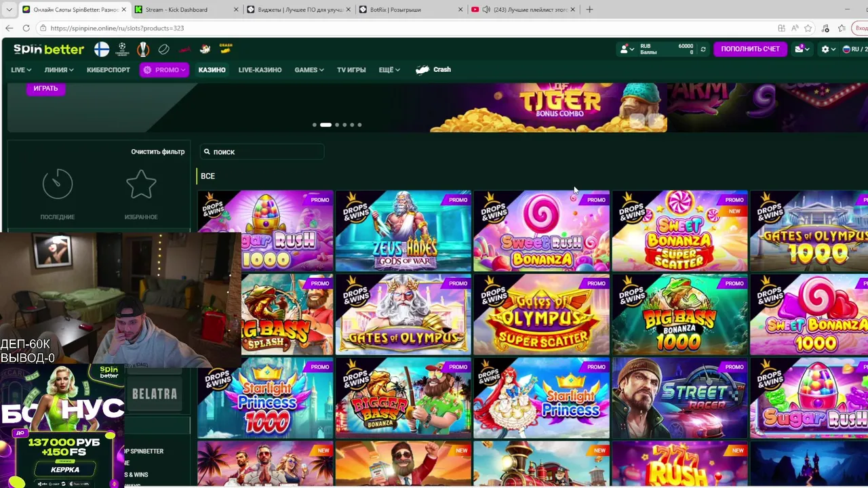The width and height of the screenshot is (868, 488).
Task: Open Zeus vs Hades Gods of War
Action: click(403, 230)
